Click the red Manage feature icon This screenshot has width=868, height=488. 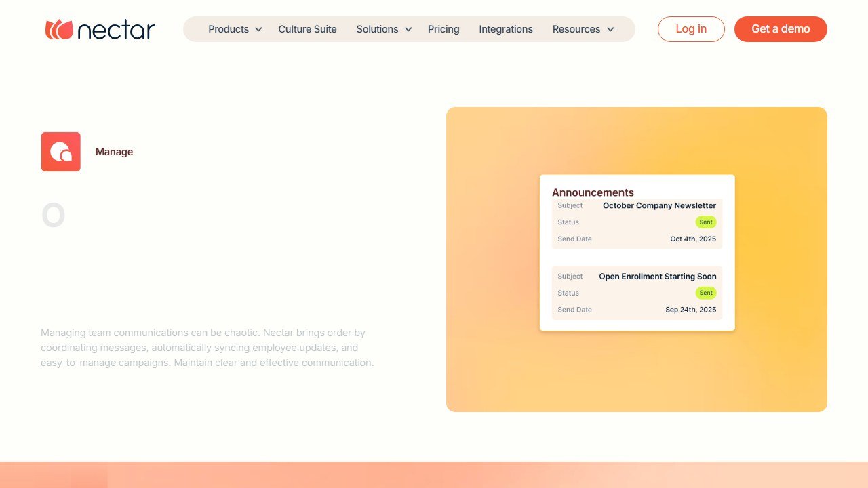coord(61,152)
